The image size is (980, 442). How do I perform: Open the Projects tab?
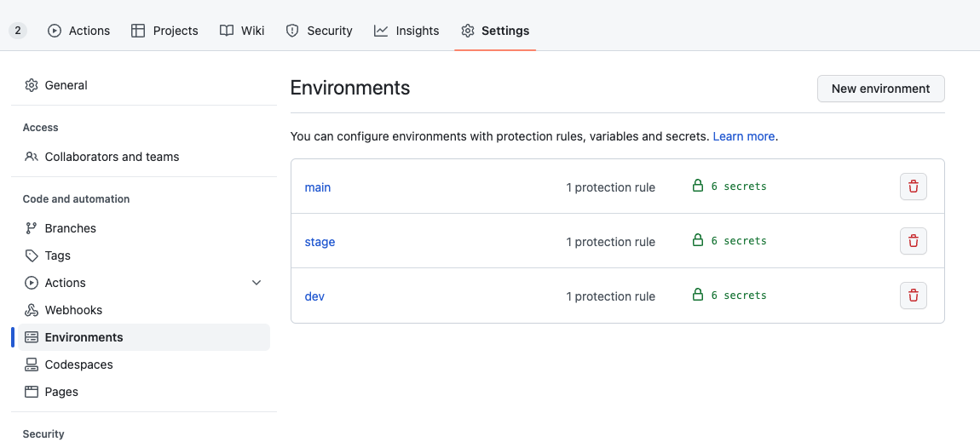pyautogui.click(x=164, y=31)
